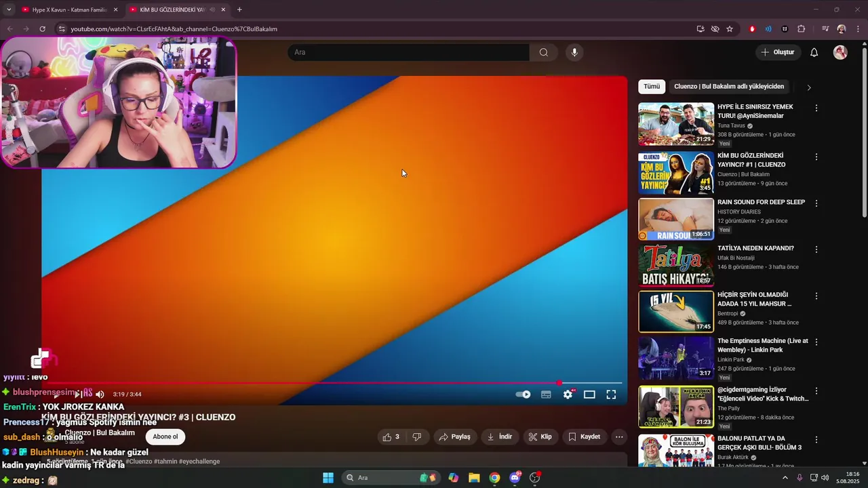868x488 pixels.
Task: Show hidden system tray icons
Action: pyautogui.click(x=785, y=478)
